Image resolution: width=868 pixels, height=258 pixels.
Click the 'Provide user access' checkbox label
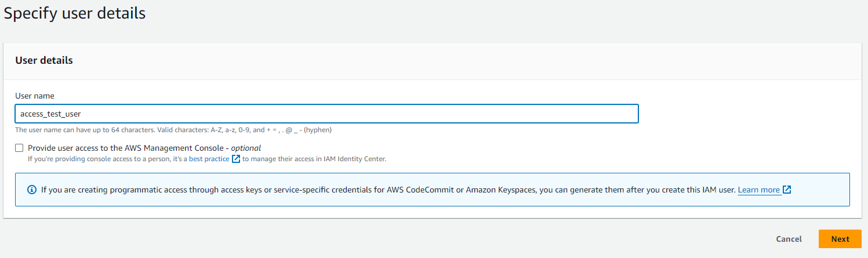(x=125, y=148)
